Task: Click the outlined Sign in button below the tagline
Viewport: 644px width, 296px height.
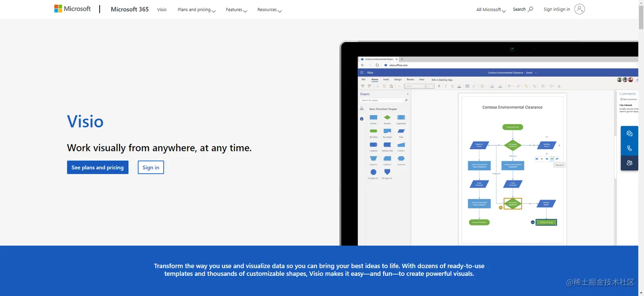Action: coord(151,167)
